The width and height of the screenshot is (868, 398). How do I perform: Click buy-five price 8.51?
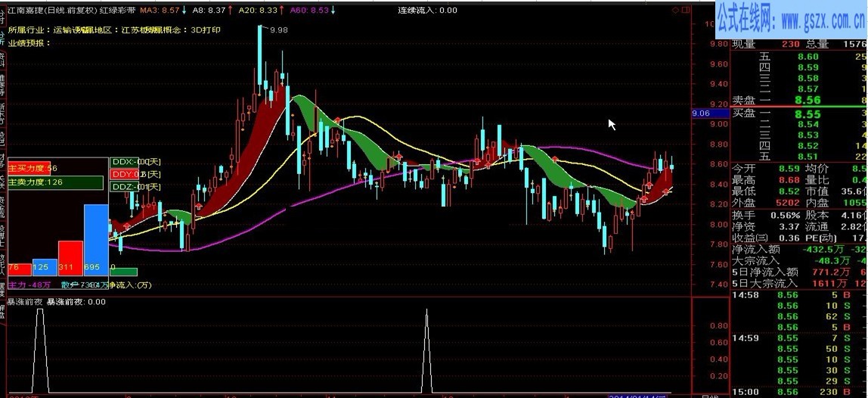(808, 157)
